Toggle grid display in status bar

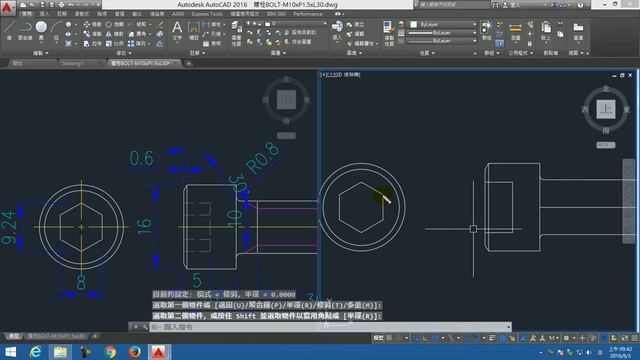(x=390, y=338)
